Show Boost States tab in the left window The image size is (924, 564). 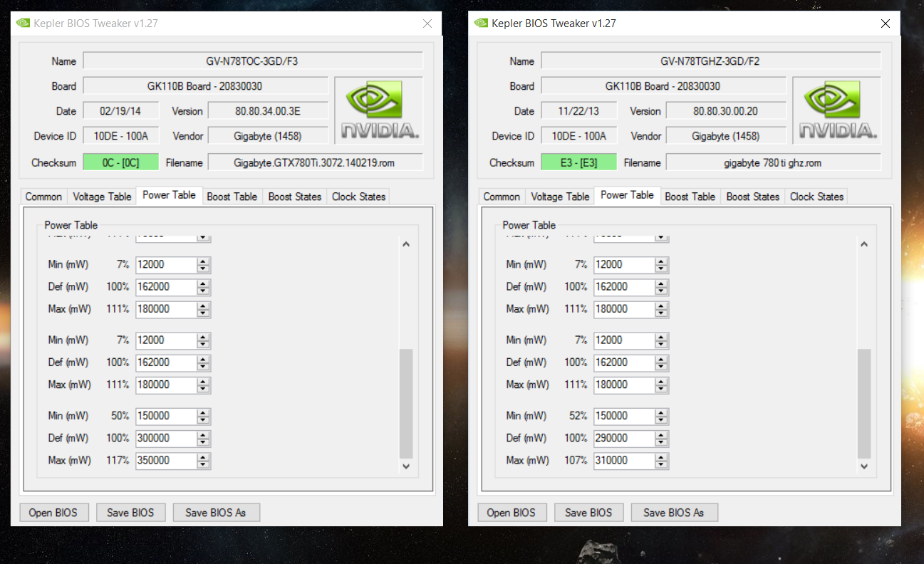tap(295, 197)
